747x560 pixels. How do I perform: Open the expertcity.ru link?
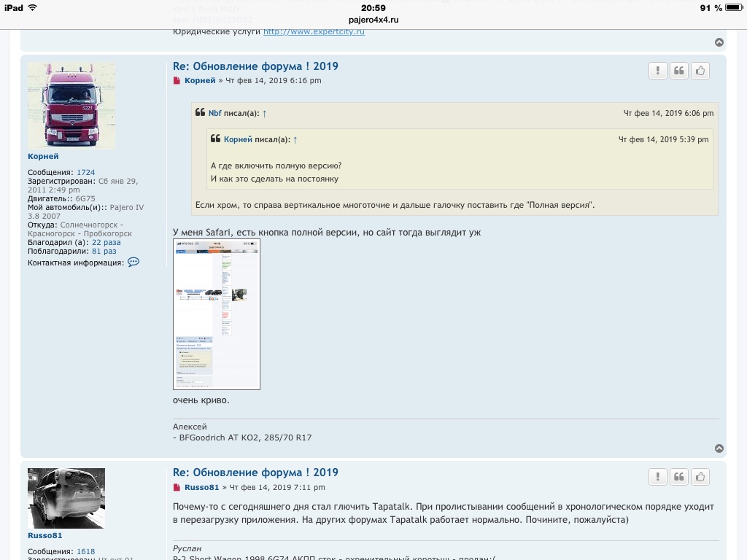[314, 32]
